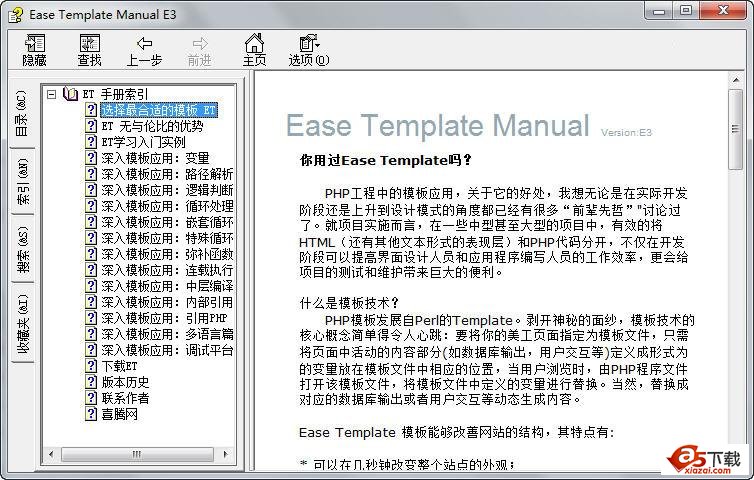Image resolution: width=754 pixels, height=480 pixels.
Task: Open topic 深入模板应用：循环处理
Action: [x=167, y=206]
